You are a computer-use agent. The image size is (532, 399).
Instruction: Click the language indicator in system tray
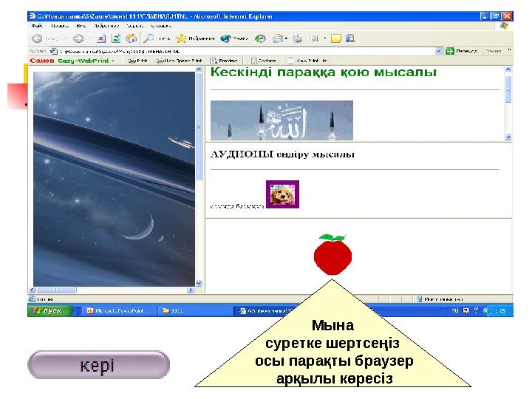(x=454, y=310)
